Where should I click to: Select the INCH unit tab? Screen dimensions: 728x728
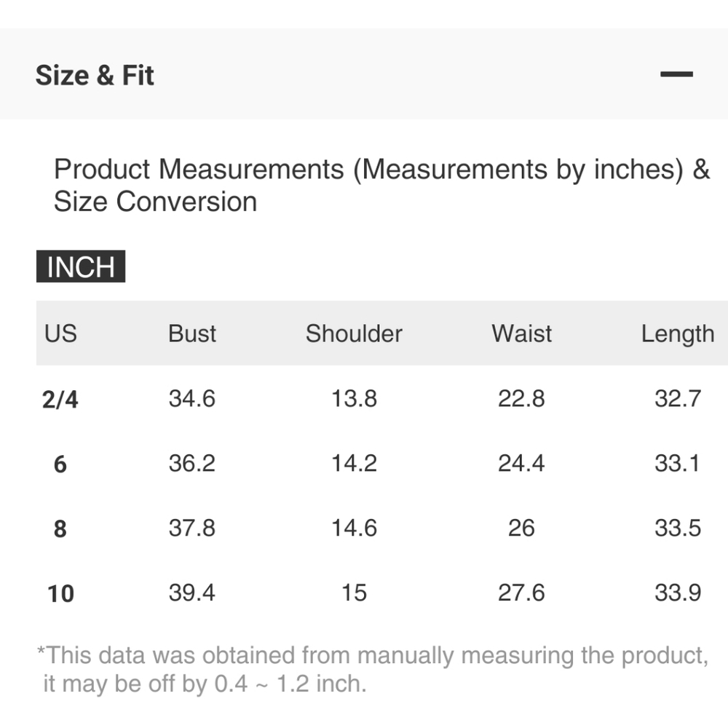(x=81, y=266)
